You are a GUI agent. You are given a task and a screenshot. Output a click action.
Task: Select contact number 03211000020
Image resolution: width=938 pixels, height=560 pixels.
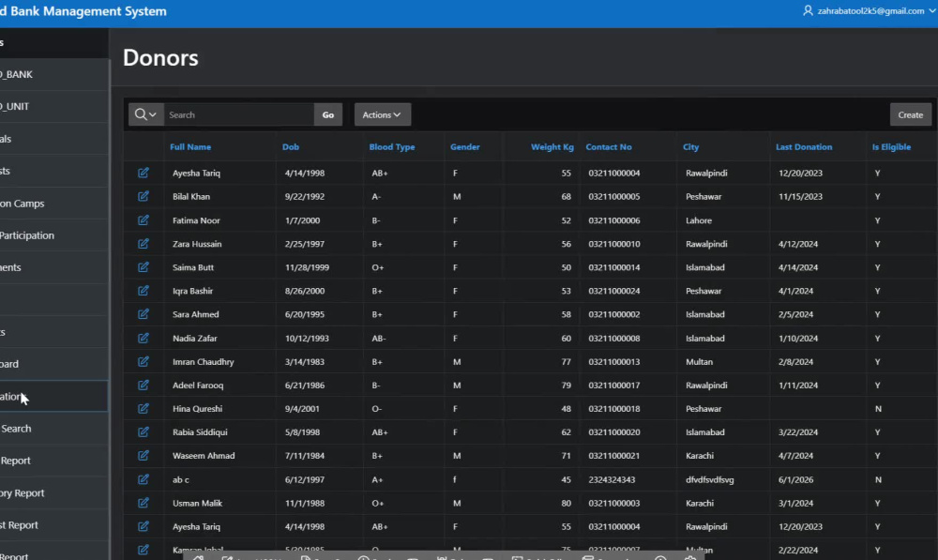pos(614,432)
